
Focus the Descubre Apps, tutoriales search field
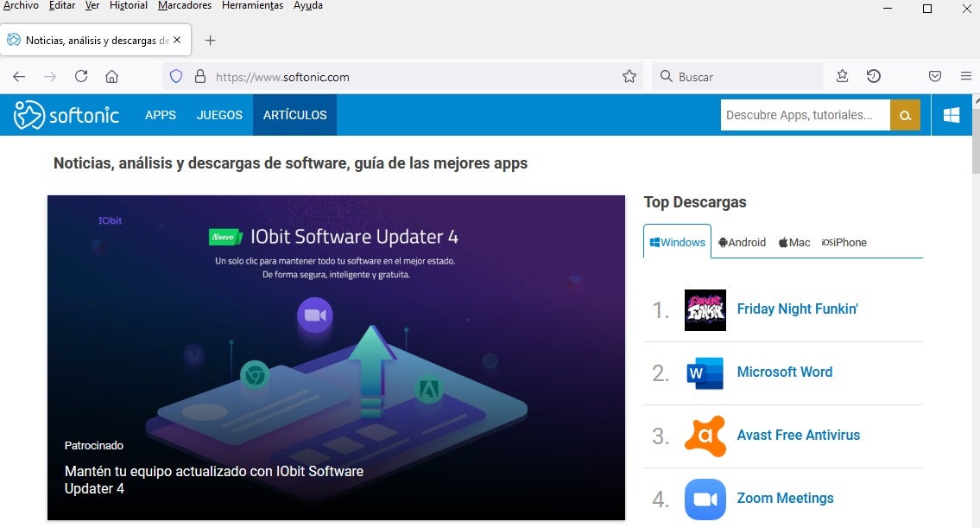click(x=805, y=115)
